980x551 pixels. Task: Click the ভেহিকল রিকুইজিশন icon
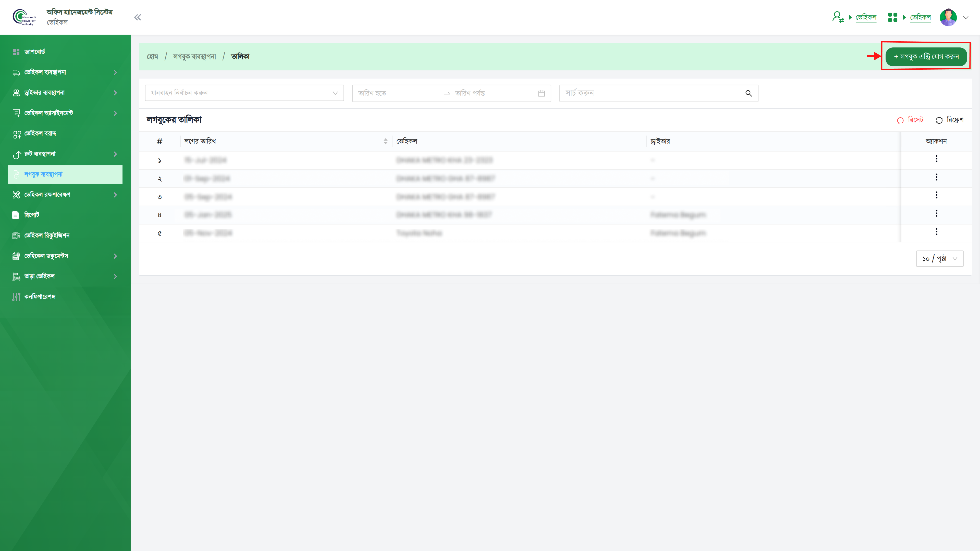(16, 236)
